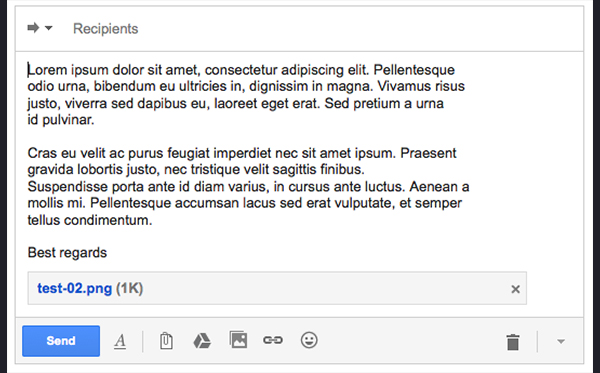Place cursor on the 'Best regards' line
This screenshot has height=373, width=600.
(x=67, y=253)
